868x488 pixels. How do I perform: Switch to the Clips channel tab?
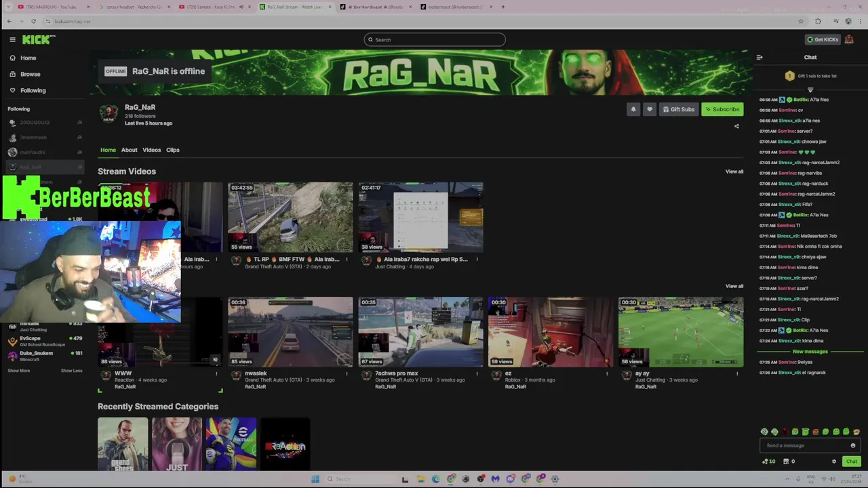(173, 150)
